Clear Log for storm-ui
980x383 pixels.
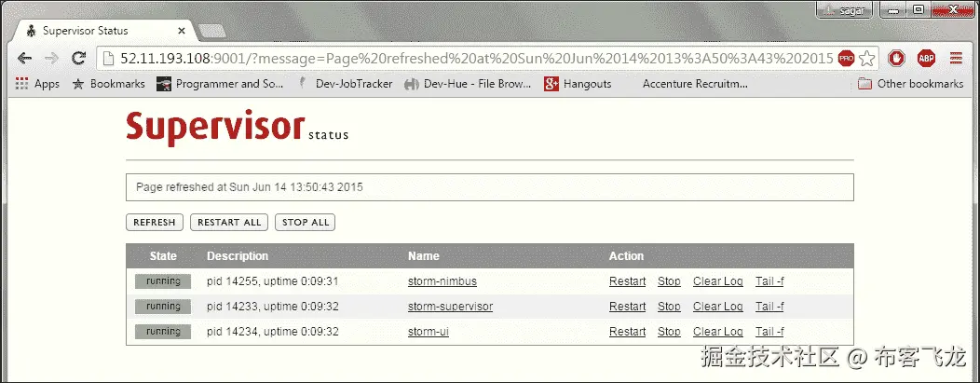(x=718, y=332)
